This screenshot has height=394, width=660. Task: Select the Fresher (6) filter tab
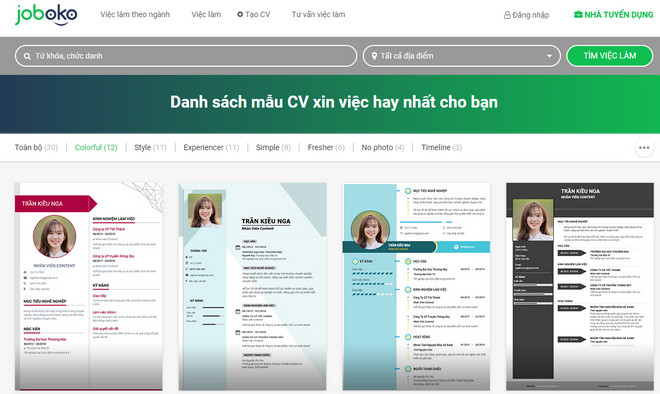(x=326, y=147)
